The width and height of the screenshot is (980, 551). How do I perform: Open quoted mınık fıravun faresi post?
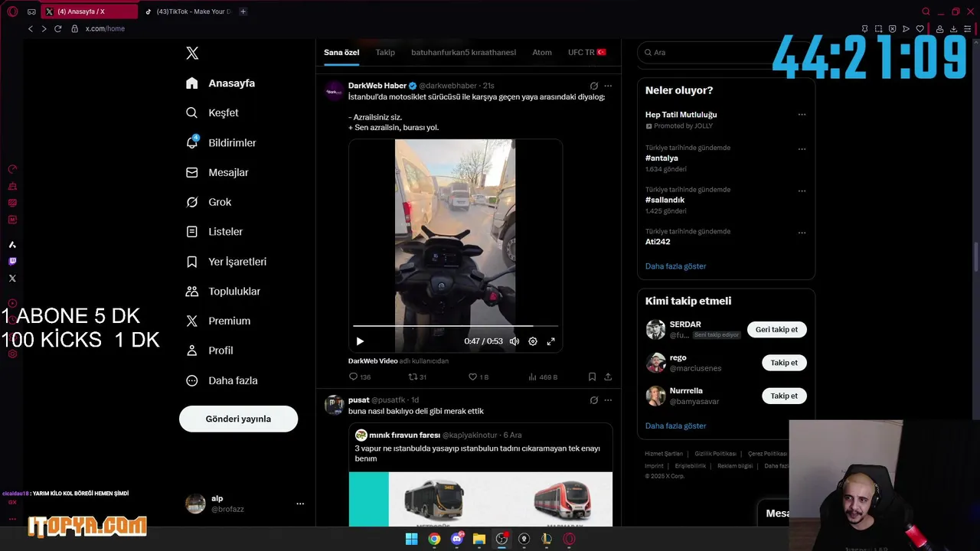pyautogui.click(x=481, y=474)
